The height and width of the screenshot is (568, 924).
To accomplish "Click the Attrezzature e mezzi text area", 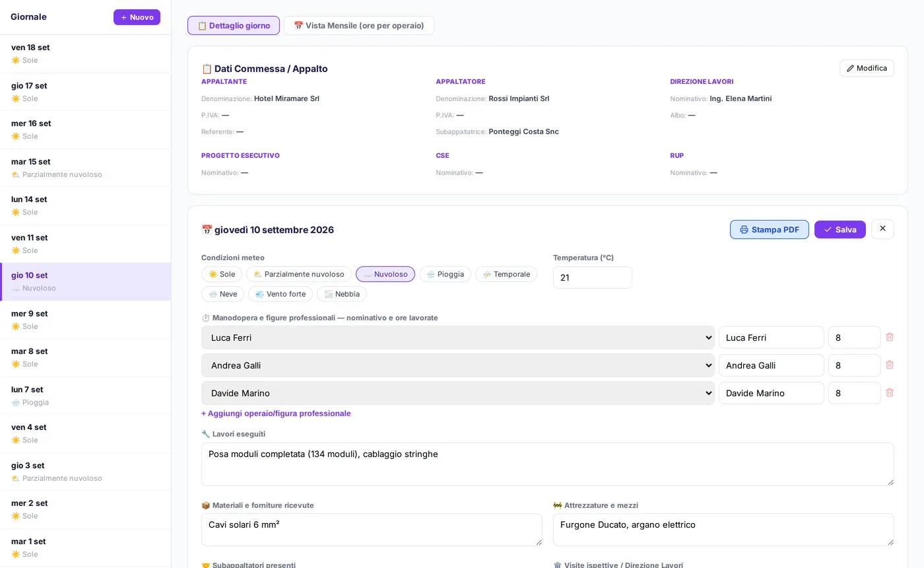I will pyautogui.click(x=723, y=530).
